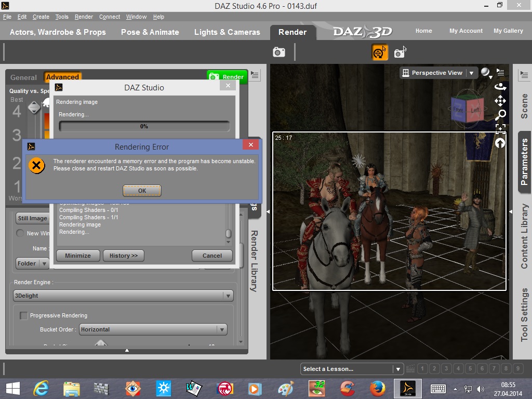The image size is (532, 399).
Task: Open viewport options menu icon
Action: click(x=500, y=72)
